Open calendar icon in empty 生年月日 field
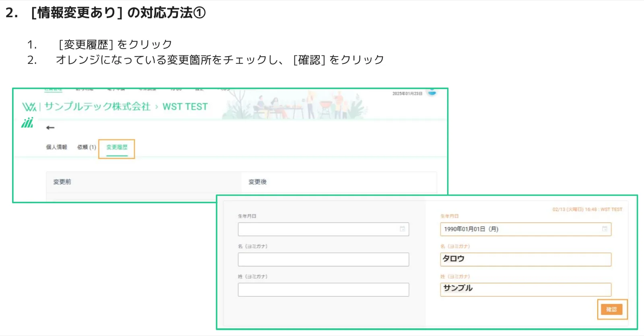The width and height of the screenshot is (644, 336). pyautogui.click(x=402, y=229)
